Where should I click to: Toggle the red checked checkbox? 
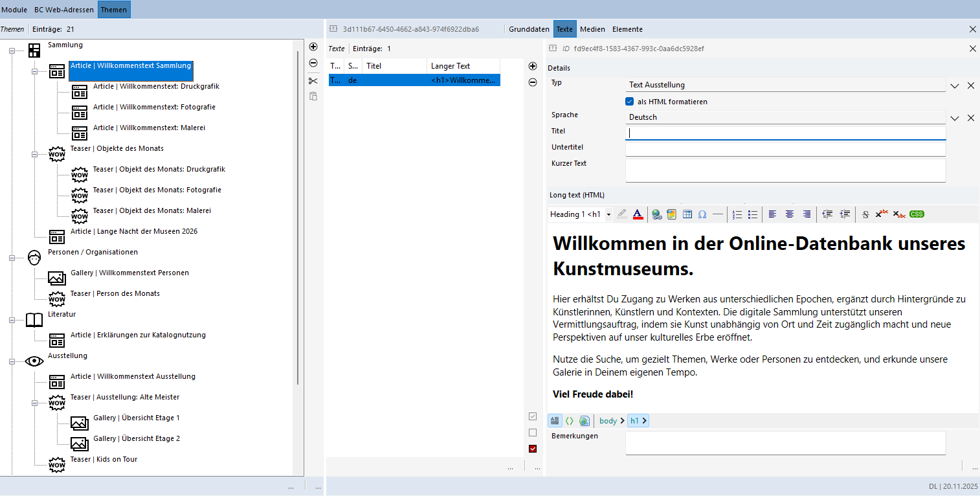point(533,449)
